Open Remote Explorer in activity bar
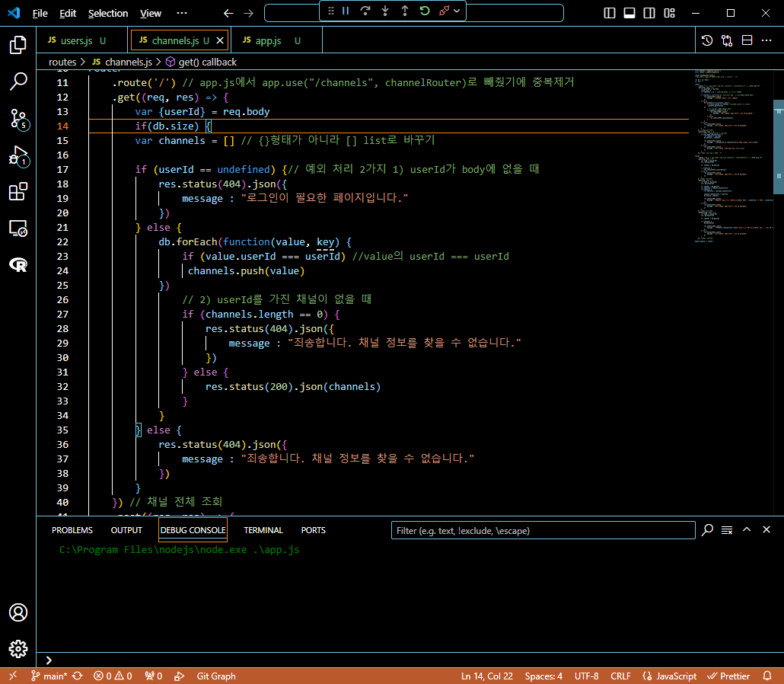 18,229
